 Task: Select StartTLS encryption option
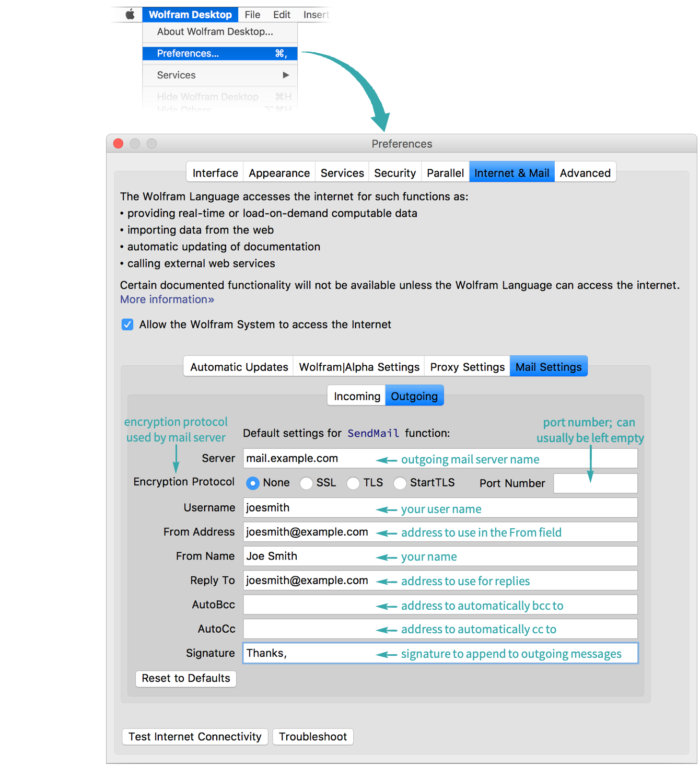(x=400, y=483)
